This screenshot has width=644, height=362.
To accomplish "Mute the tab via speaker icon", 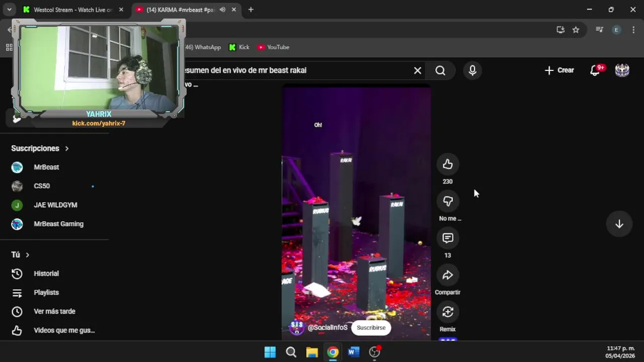I will 222,10.
